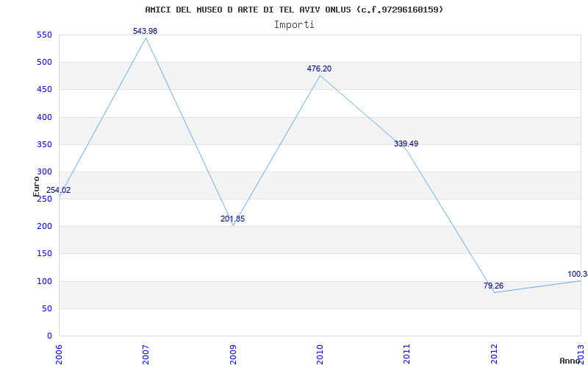Click the 2009 x-axis label
588x368 pixels.
pos(233,354)
